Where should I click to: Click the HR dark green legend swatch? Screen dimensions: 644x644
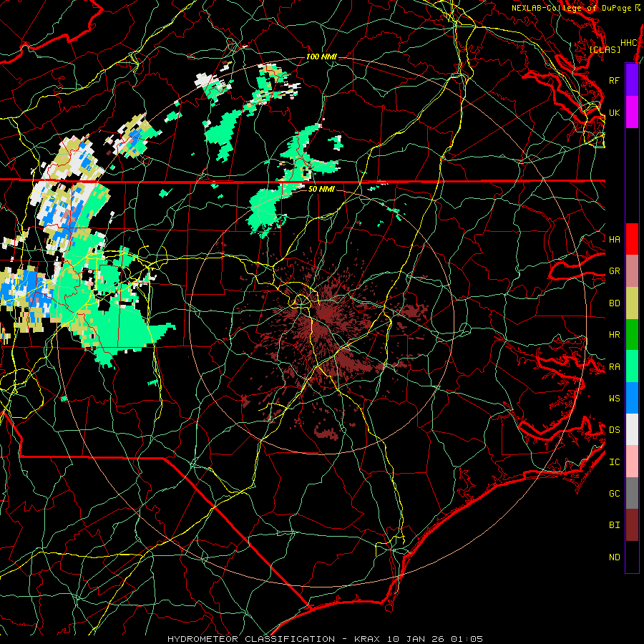tap(632, 334)
